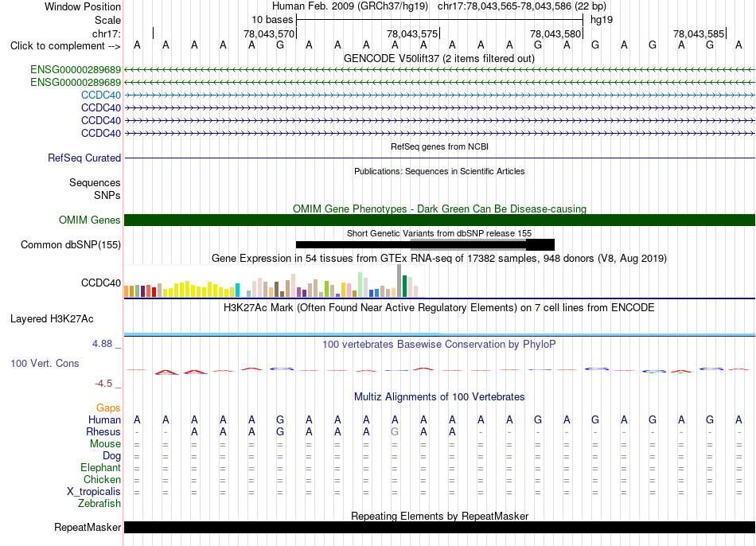Click the 'Multiz Alignments of 100 Vertebrates' title
This screenshot has height=546, width=756.
click(439, 396)
